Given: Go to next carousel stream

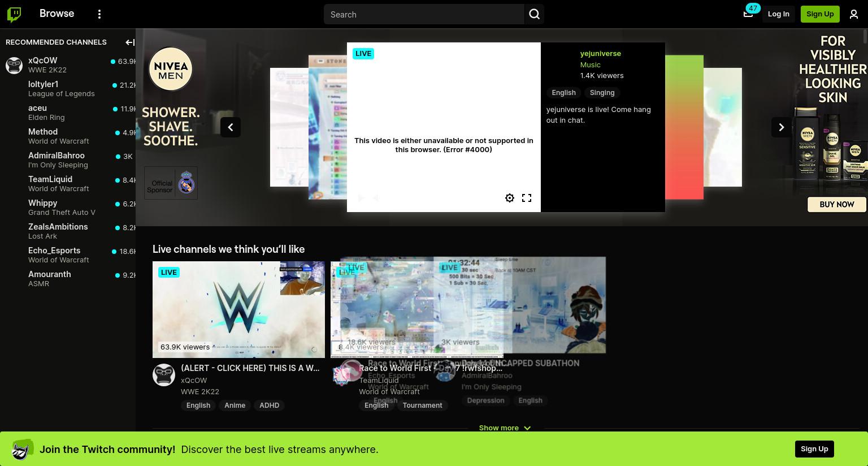Looking at the screenshot, I should (x=782, y=127).
